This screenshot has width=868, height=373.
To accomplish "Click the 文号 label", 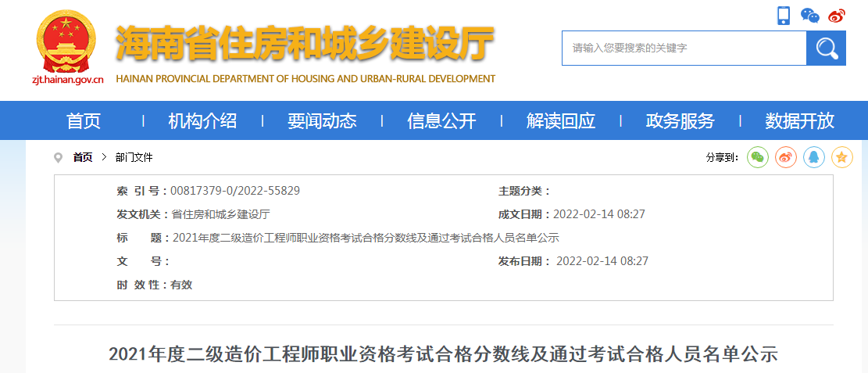I will click(x=143, y=261).
